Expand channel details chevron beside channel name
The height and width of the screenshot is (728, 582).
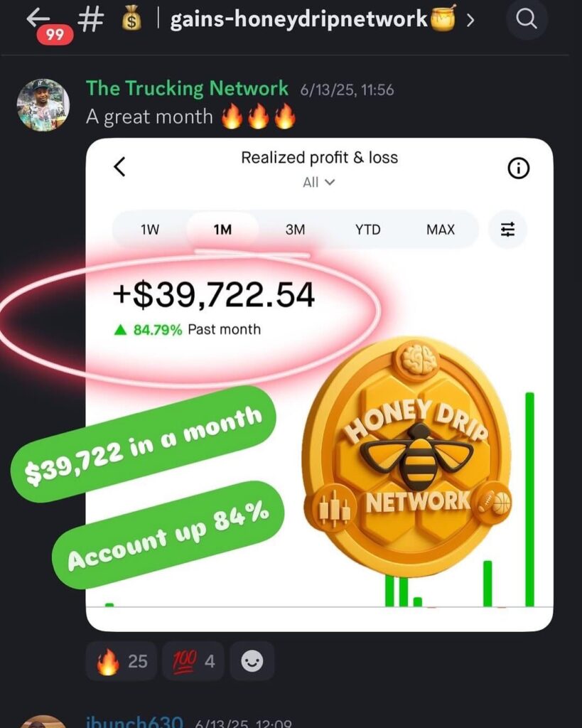click(470, 20)
